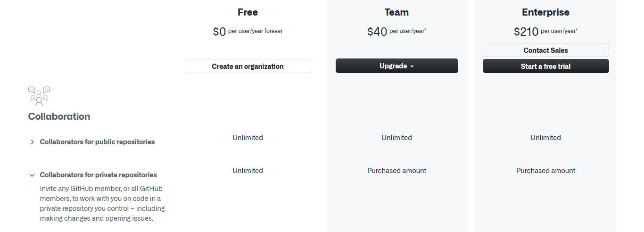Click the Collaboration people icon
The height and width of the screenshot is (232, 644).
pyautogui.click(x=39, y=96)
